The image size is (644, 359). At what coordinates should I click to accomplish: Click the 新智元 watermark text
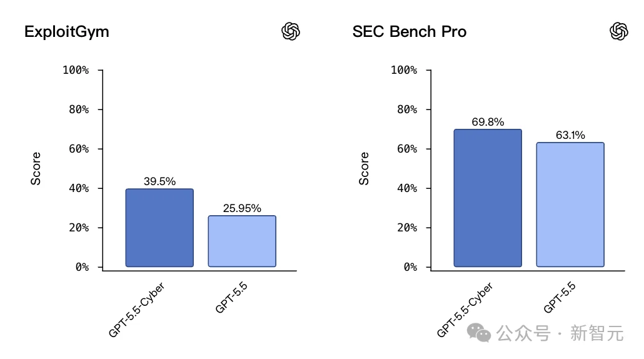pyautogui.click(x=596, y=333)
